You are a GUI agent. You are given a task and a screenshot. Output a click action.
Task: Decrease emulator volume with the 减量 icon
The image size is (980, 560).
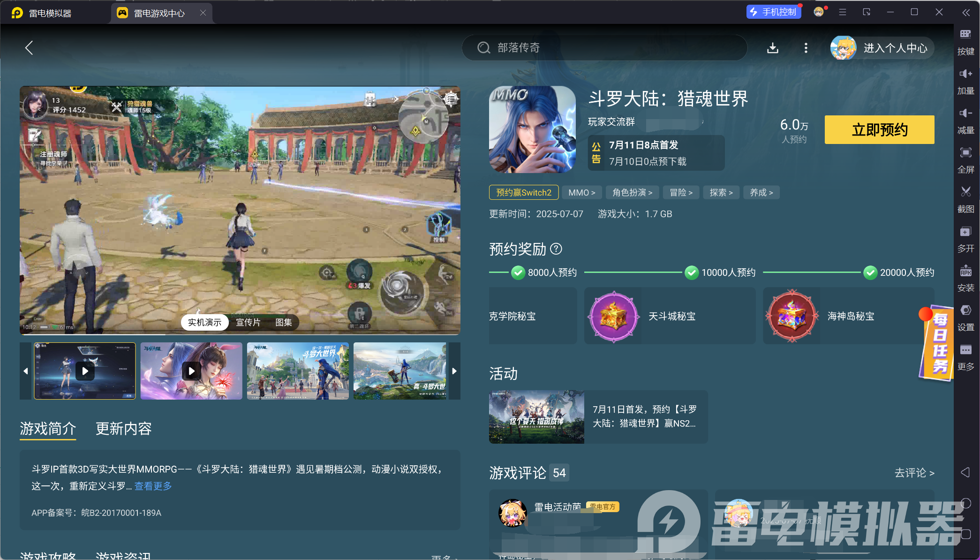966,120
